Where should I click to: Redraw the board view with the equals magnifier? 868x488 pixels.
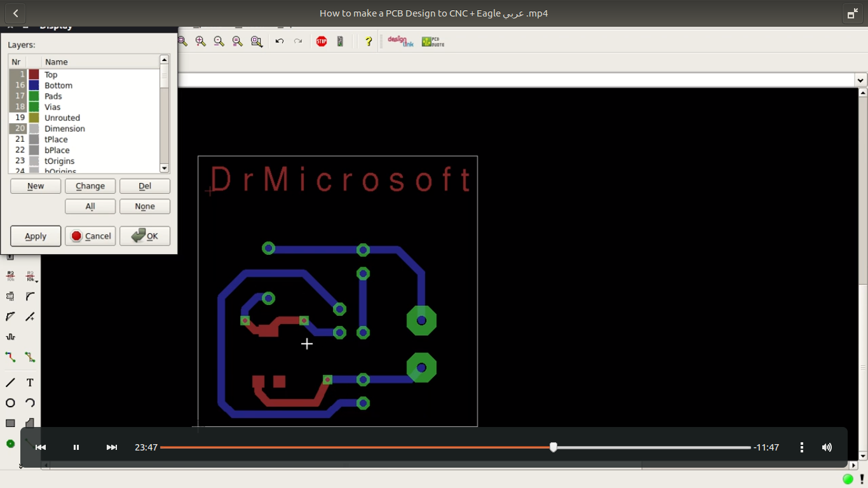(238, 41)
